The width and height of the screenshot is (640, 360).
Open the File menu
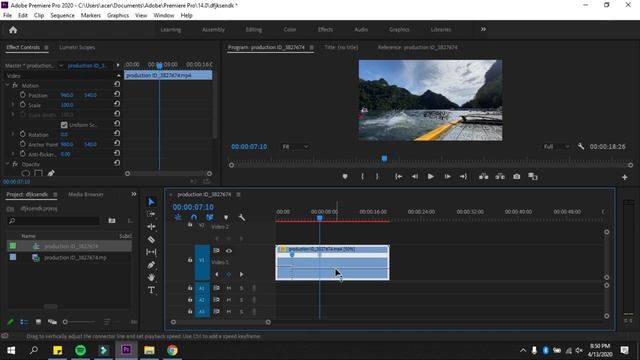click(x=7, y=16)
